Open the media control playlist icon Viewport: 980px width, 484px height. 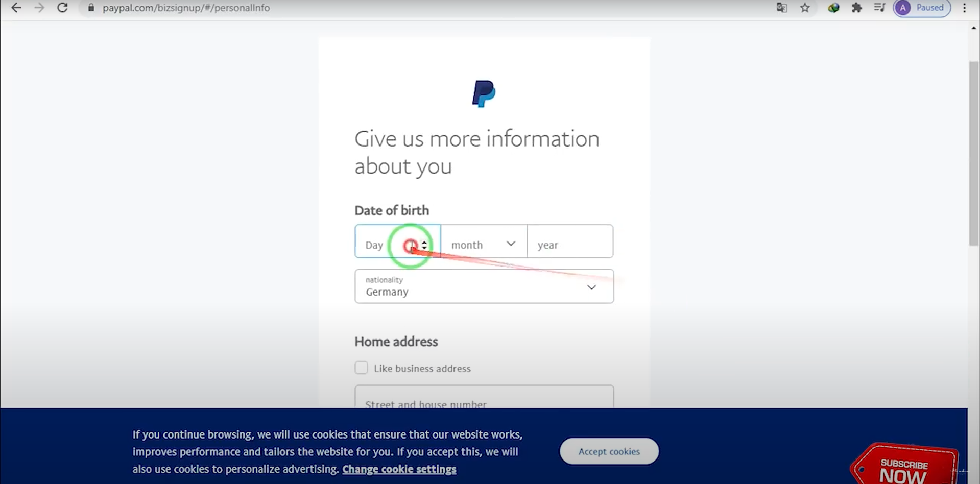(x=879, y=8)
